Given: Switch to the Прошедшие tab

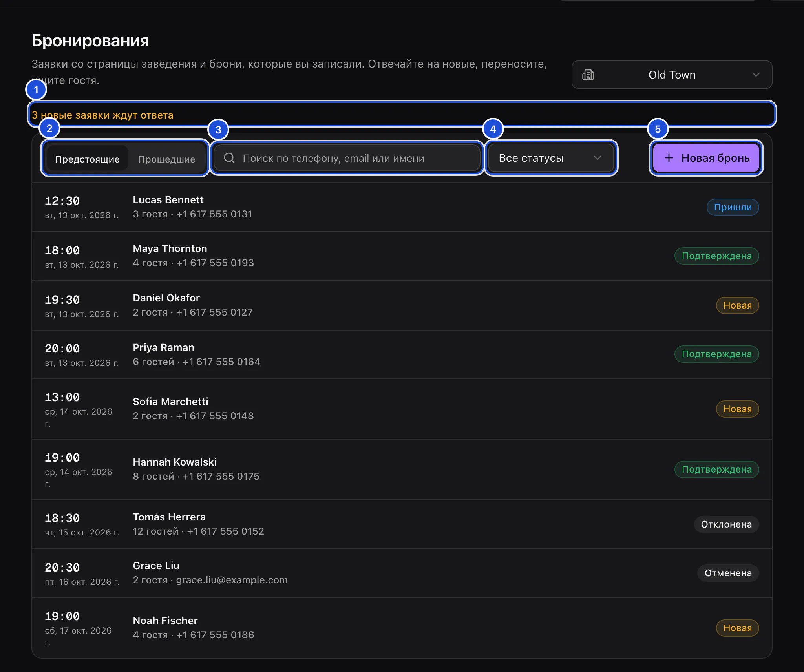Looking at the screenshot, I should [166, 159].
